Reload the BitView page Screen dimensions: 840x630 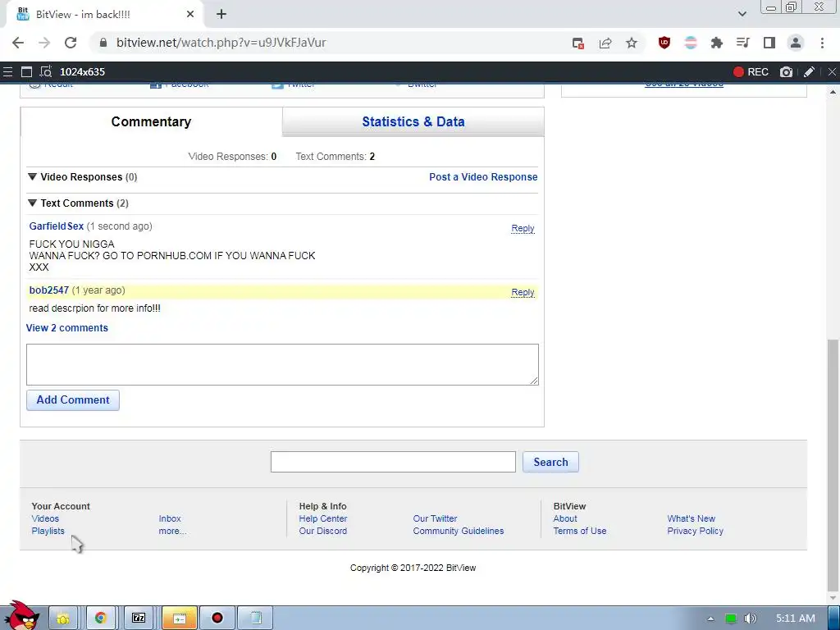click(x=71, y=43)
